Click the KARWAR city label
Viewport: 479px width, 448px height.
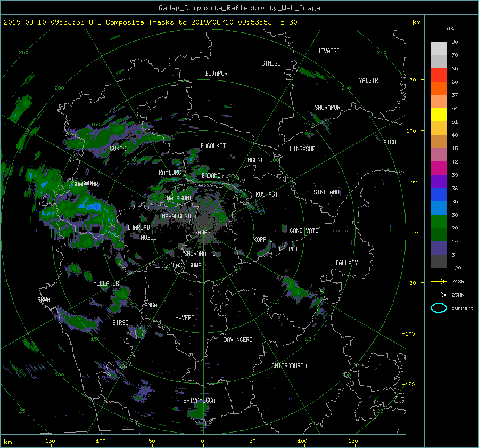44,299
